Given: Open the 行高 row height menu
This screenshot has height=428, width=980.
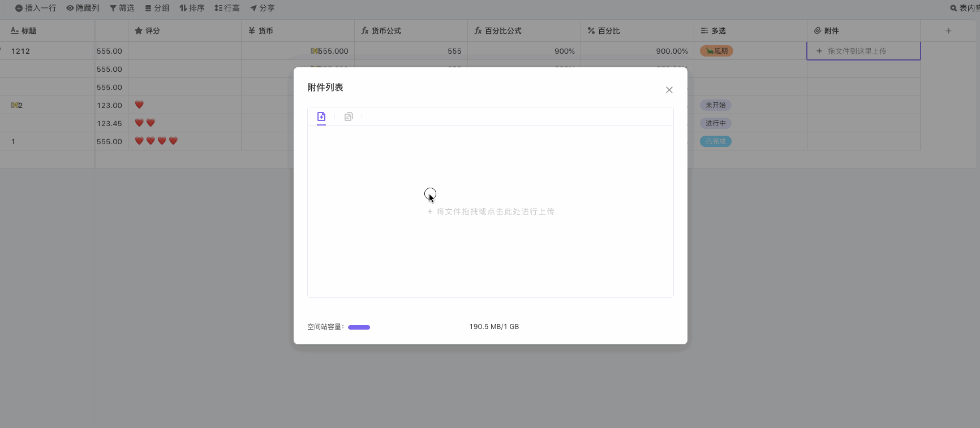Looking at the screenshot, I should [x=227, y=8].
